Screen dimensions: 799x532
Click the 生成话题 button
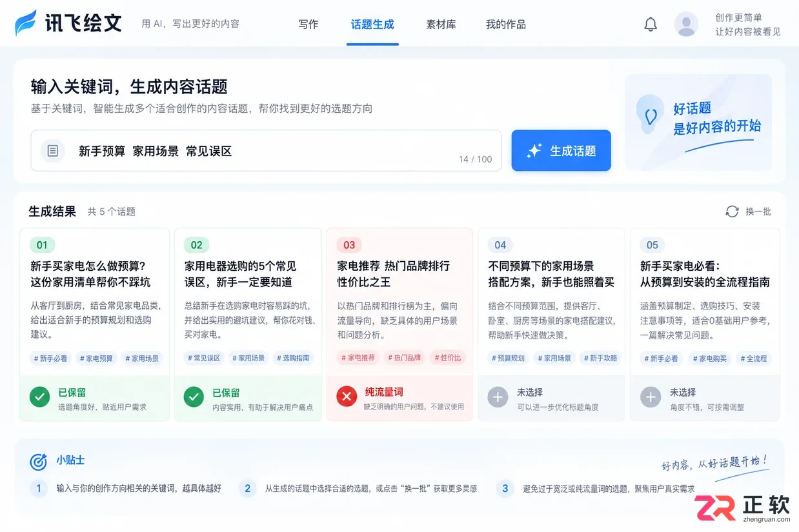pos(561,151)
